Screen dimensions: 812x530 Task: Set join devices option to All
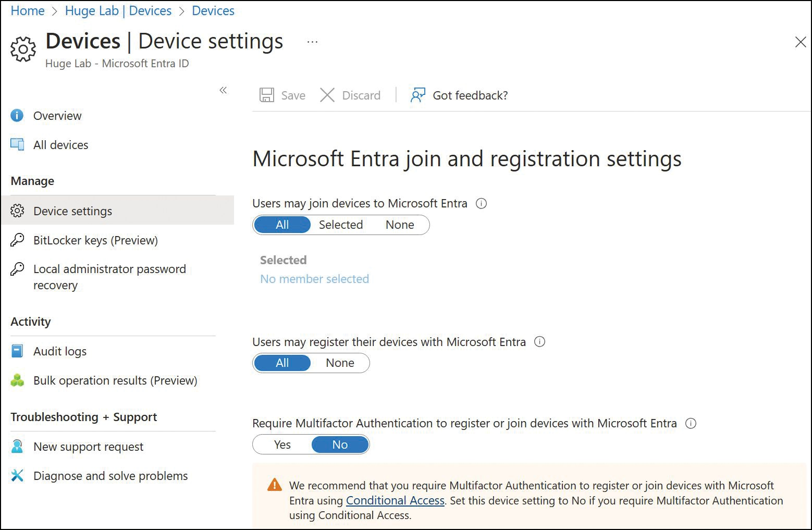point(282,225)
